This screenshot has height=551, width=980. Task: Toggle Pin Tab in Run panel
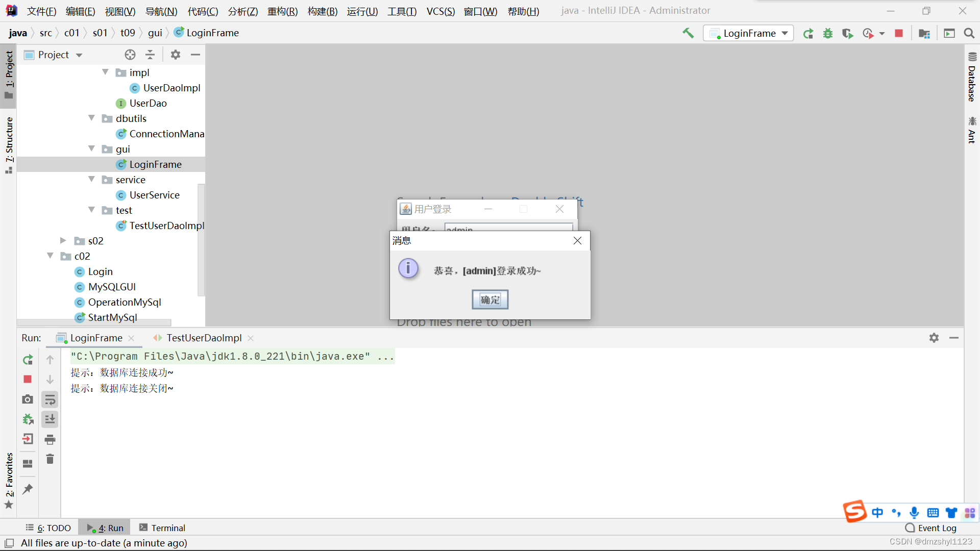click(28, 489)
